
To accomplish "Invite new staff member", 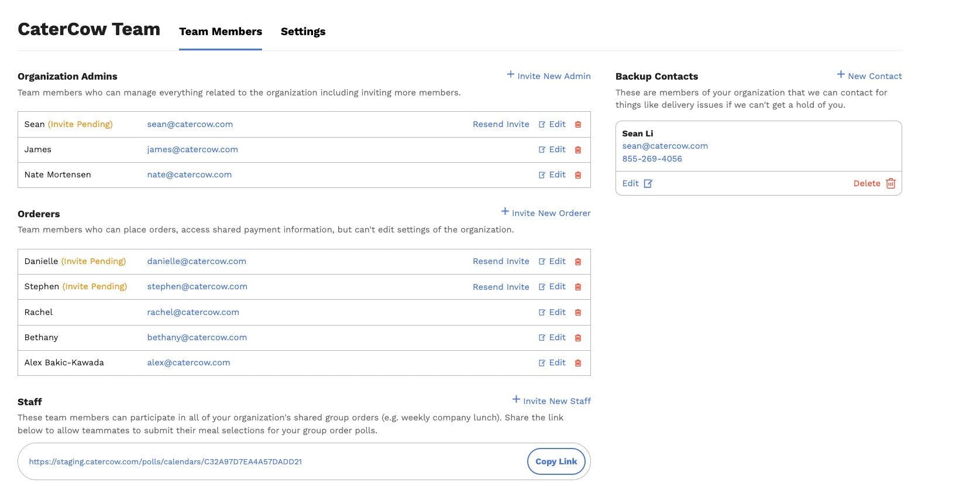I will pos(551,401).
